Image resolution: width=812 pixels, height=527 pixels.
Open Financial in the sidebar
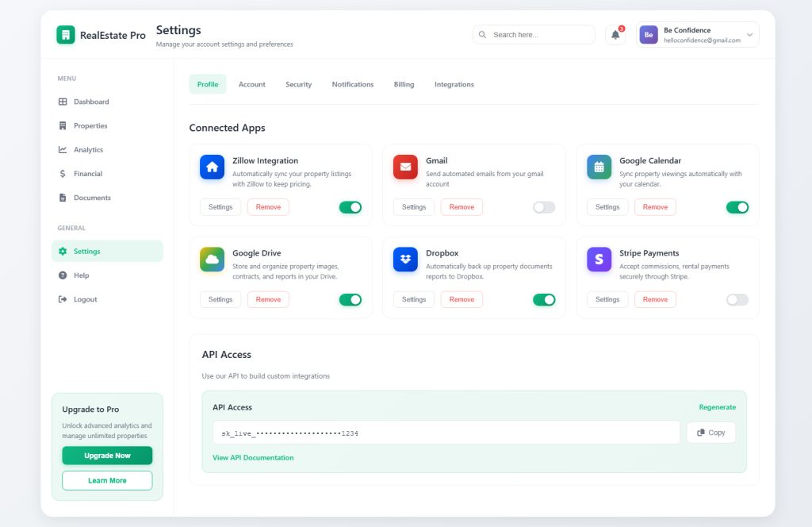(107, 174)
